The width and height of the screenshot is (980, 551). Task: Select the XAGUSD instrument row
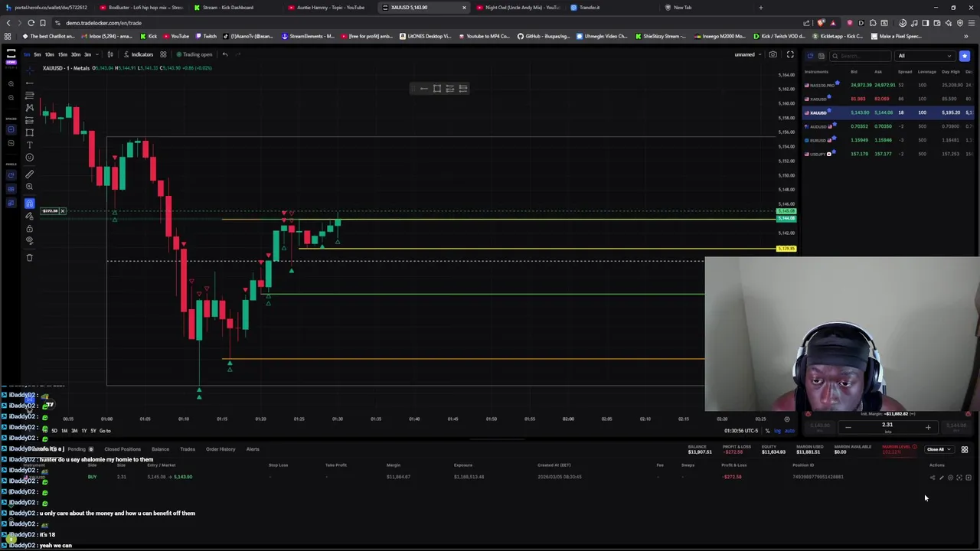(888, 99)
